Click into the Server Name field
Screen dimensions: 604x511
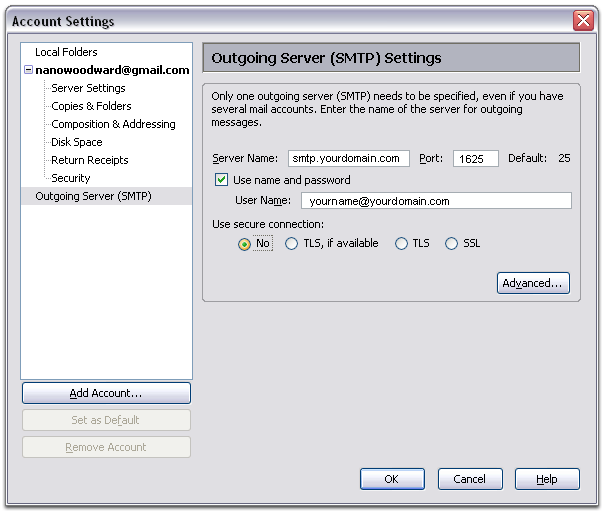pyautogui.click(x=349, y=158)
